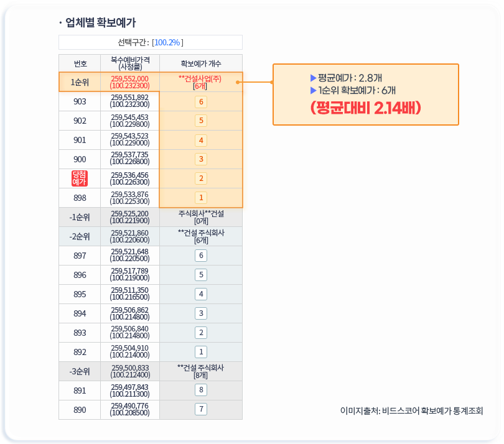
Task: Select row number 898
Action: tap(80, 198)
